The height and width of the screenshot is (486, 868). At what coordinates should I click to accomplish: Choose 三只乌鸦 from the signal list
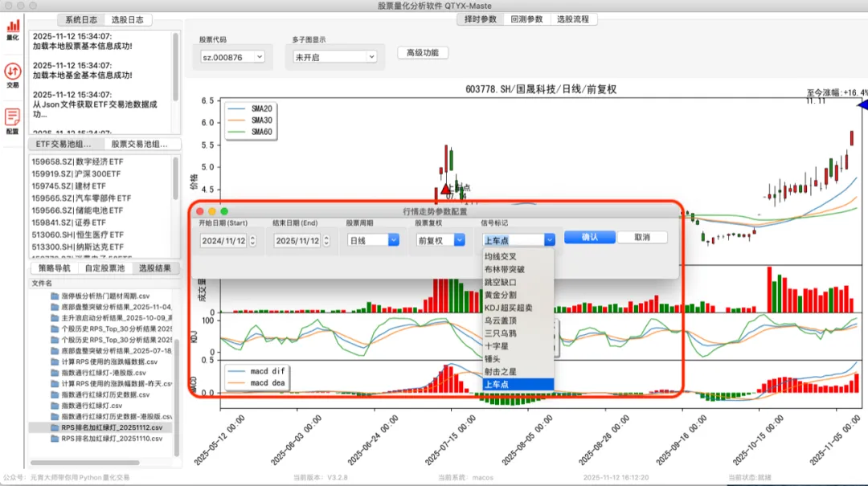tap(518, 333)
